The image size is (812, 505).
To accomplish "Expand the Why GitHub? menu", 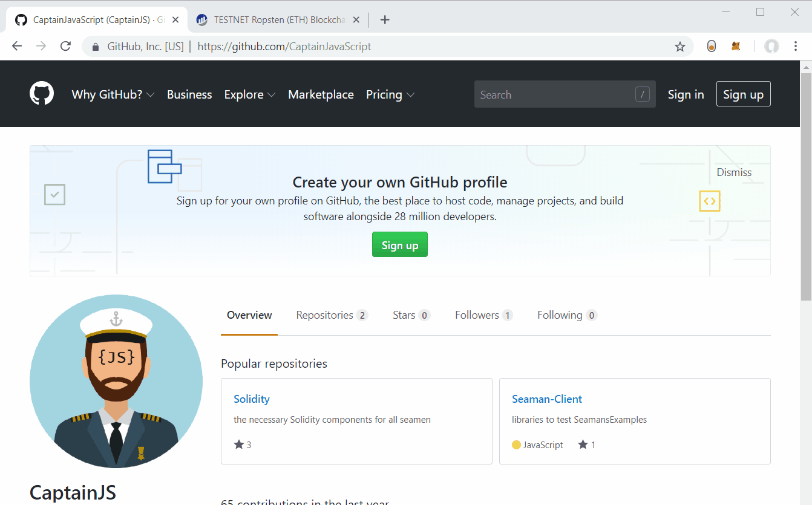I will click(x=113, y=94).
